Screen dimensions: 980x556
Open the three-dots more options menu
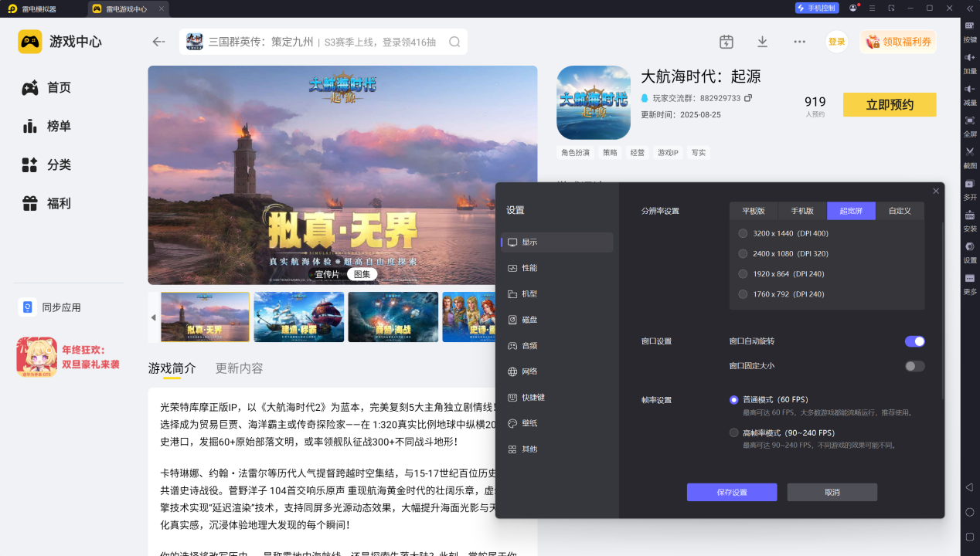click(799, 42)
